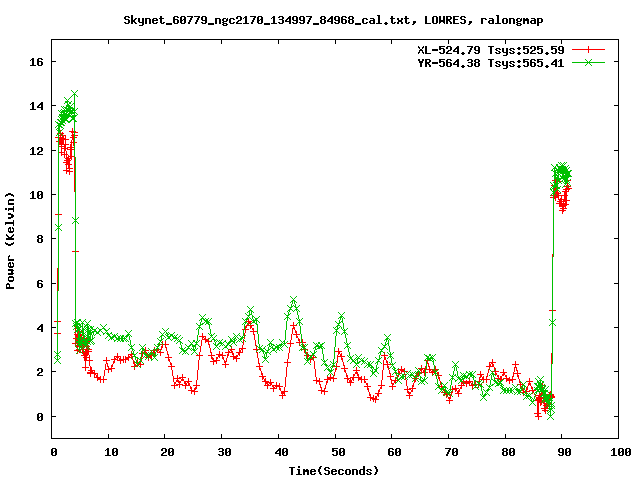Screen dimensions: 640x480
Task: Click the green legend line sample for YR
Action: [588, 62]
